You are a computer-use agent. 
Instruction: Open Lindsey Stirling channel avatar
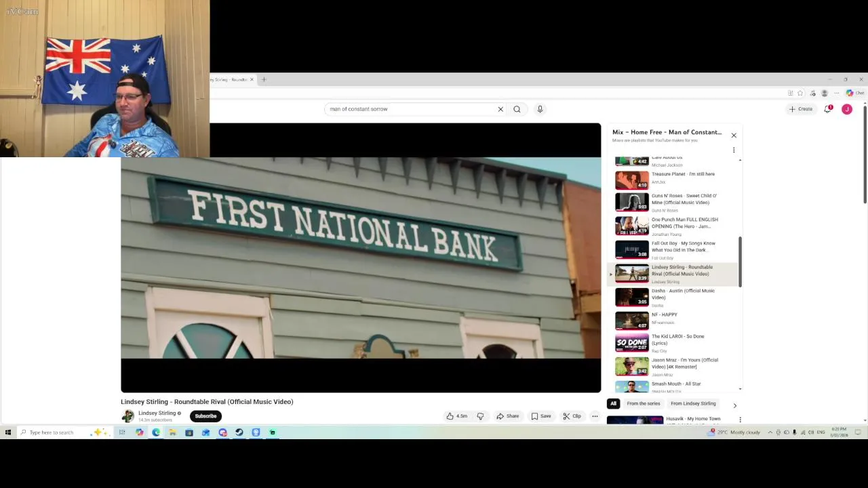127,416
